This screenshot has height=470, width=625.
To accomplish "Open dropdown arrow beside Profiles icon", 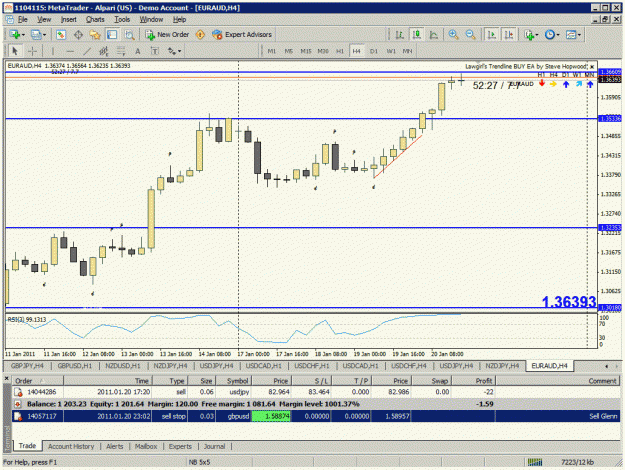I will tap(44, 35).
